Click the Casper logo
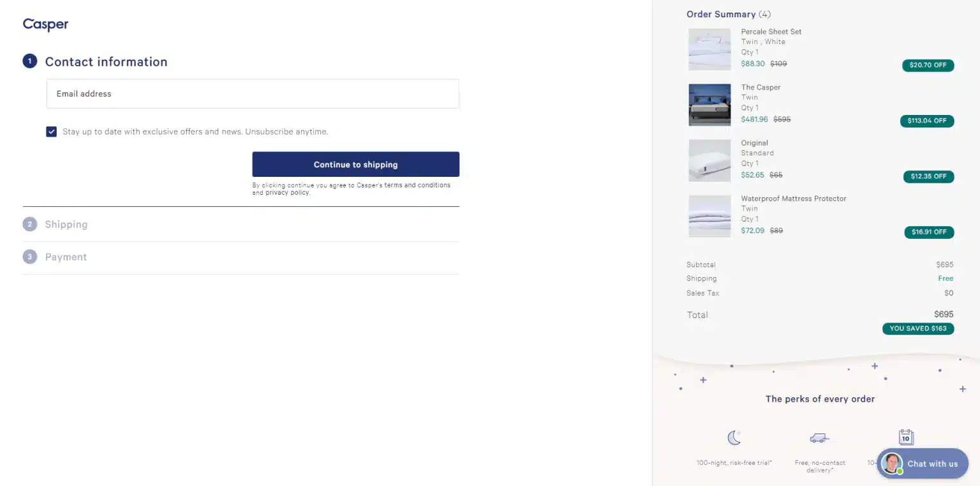Screen dimensions: 980x486 [x=45, y=24]
